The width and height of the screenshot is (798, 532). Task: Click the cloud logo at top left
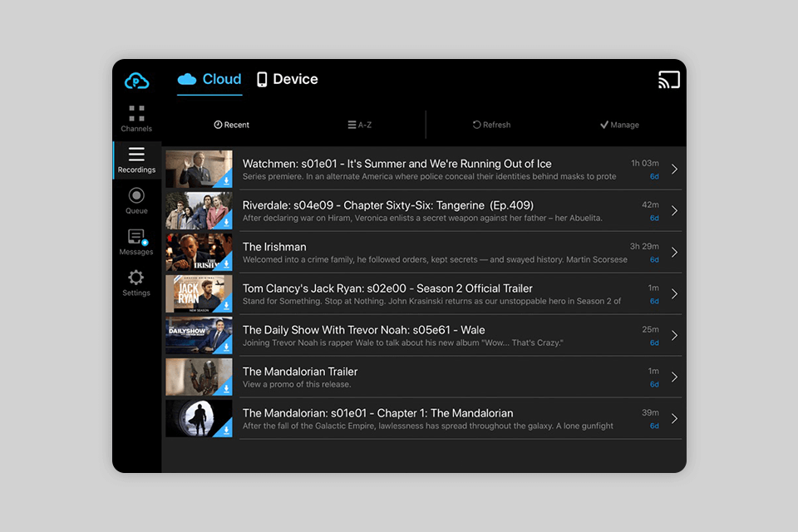click(136, 80)
